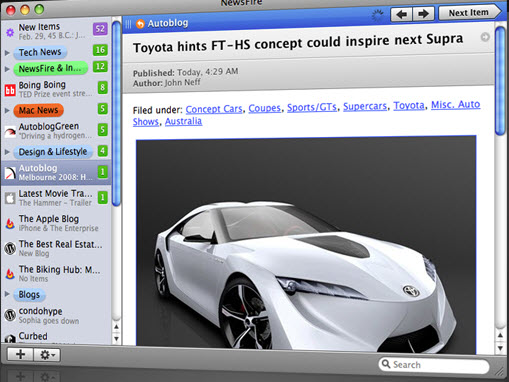This screenshot has width=509, height=382.
Task: Expand the NewsFire & In... group
Action: pyautogui.click(x=7, y=69)
